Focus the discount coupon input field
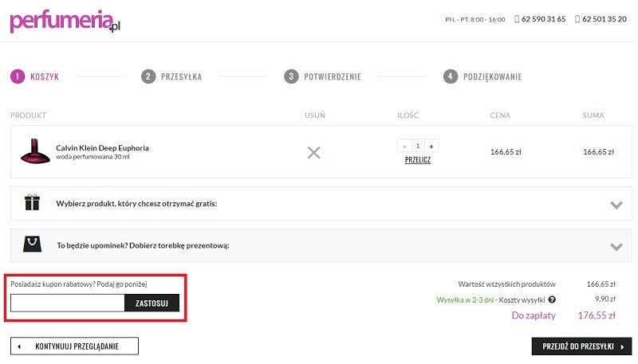 [x=68, y=303]
